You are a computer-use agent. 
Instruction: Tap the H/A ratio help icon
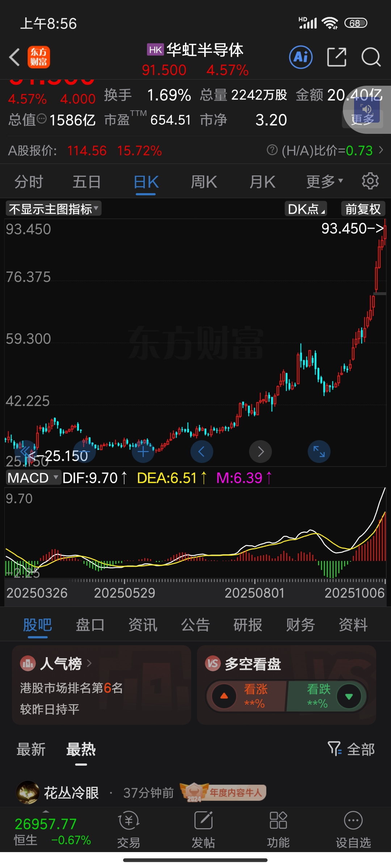click(x=272, y=150)
